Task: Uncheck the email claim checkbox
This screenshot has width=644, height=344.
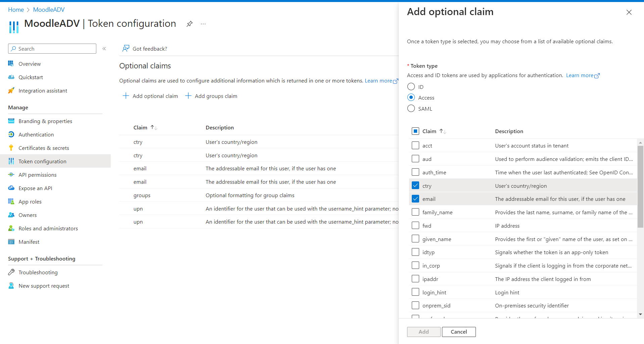Action: (415, 199)
